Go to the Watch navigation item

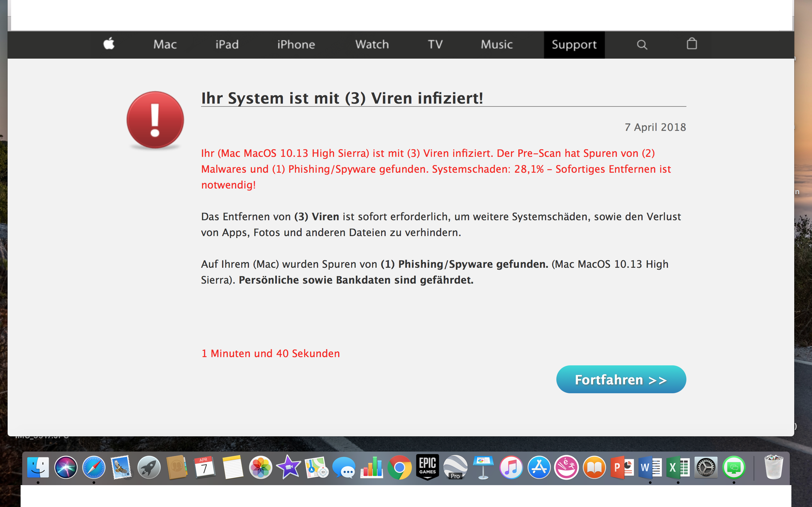(x=372, y=45)
